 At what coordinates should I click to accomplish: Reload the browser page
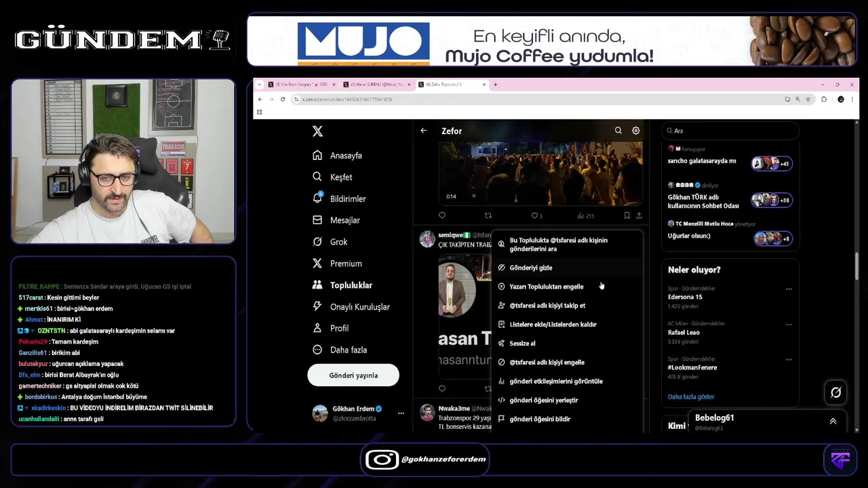pyautogui.click(x=283, y=99)
